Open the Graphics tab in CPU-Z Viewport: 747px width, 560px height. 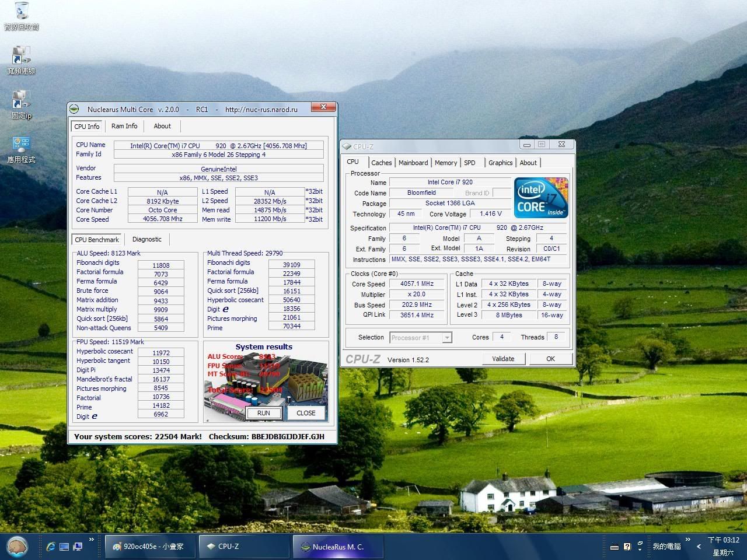coord(501,163)
